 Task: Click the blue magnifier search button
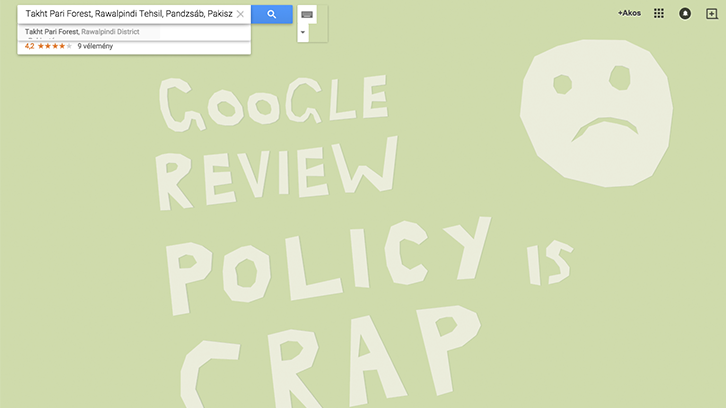(x=272, y=14)
